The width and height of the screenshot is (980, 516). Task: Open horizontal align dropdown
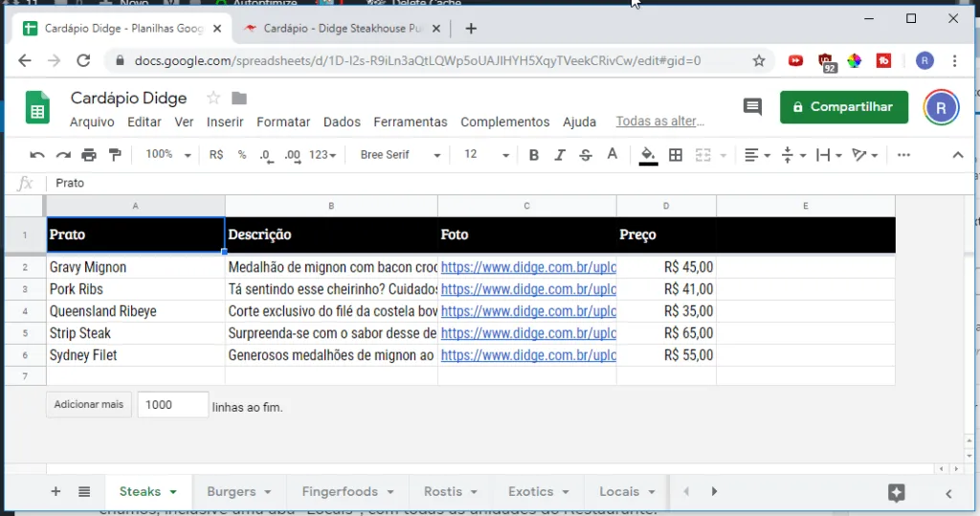(x=758, y=155)
